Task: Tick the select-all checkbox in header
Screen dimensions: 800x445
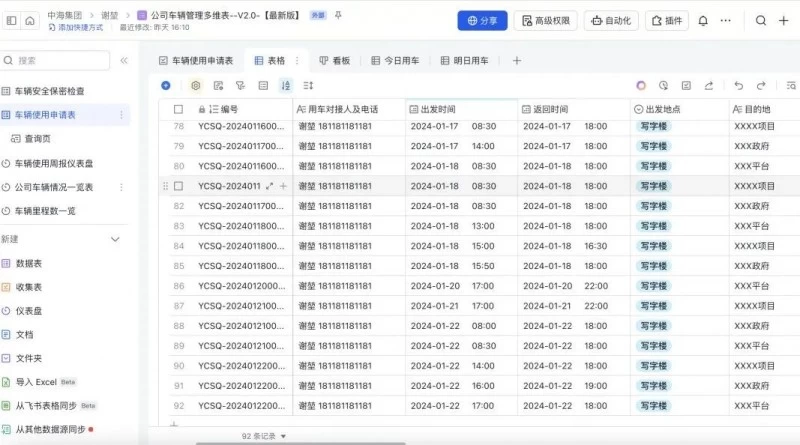Action: [179, 108]
